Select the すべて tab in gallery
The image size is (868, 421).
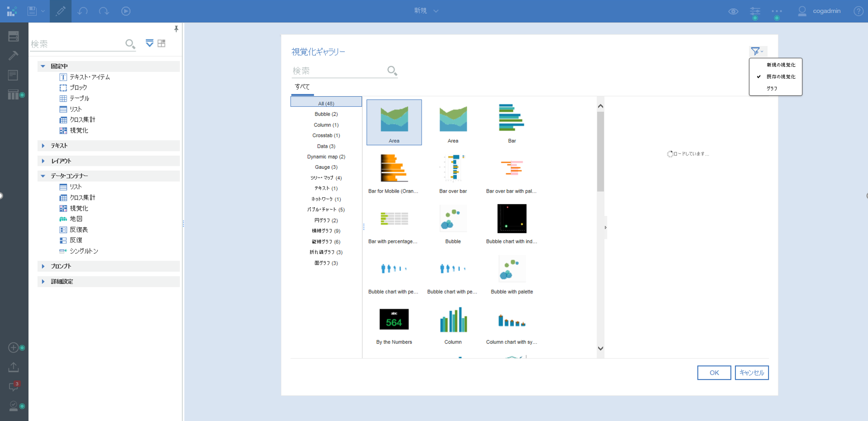click(x=302, y=87)
